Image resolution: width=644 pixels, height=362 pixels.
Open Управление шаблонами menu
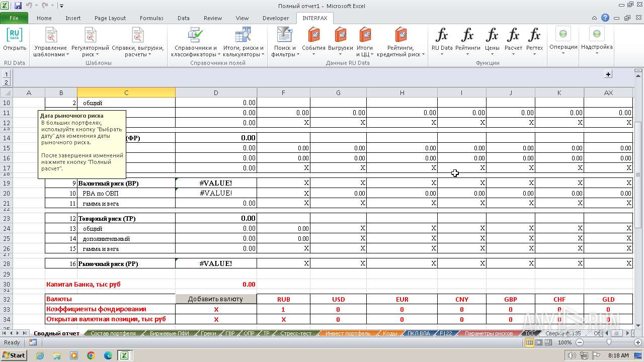click(x=51, y=42)
